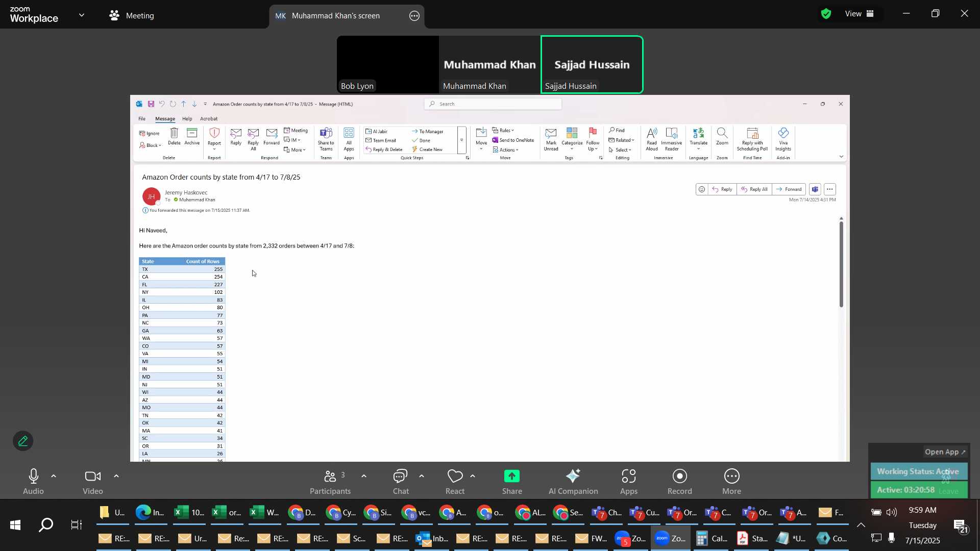The width and height of the screenshot is (980, 551).
Task: Start Zoom meeting Record
Action: point(680,482)
